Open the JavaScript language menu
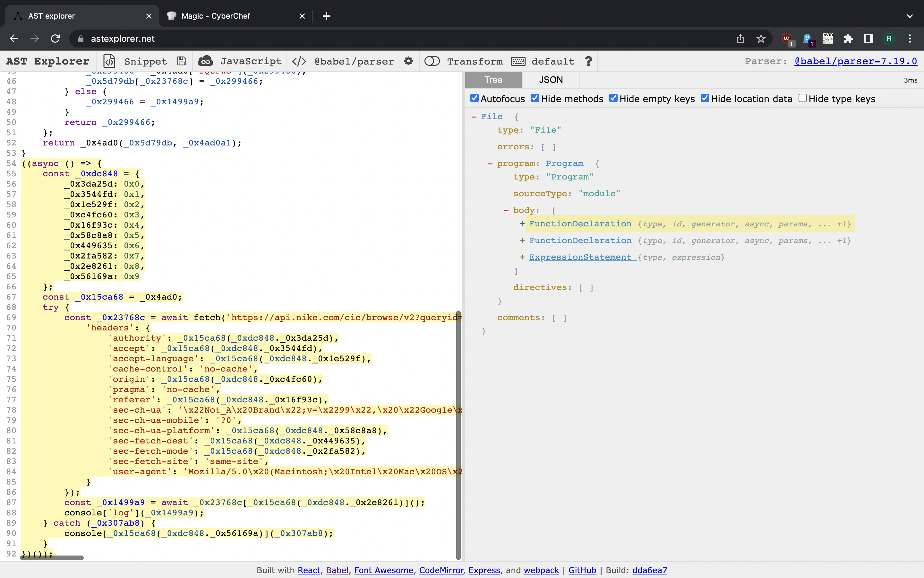Screen dimensions: 924x578 click(251, 61)
